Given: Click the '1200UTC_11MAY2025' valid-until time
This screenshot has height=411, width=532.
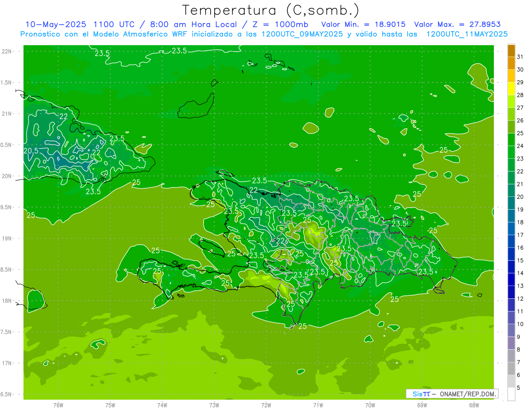Looking at the screenshot, I should click(467, 34).
